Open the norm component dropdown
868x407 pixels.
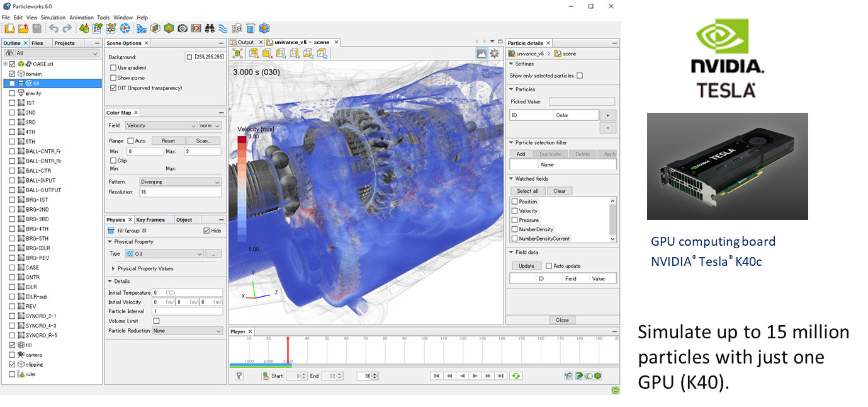click(210, 125)
